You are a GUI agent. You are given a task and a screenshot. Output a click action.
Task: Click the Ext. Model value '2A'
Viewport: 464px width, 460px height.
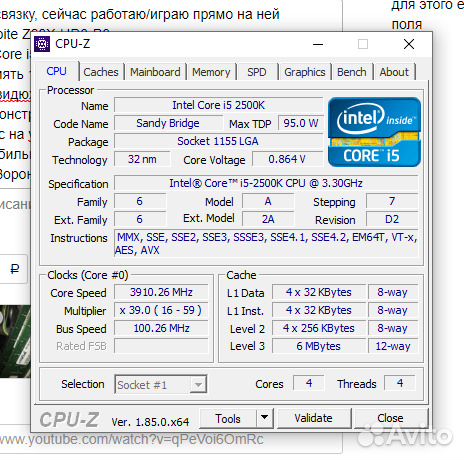(268, 219)
